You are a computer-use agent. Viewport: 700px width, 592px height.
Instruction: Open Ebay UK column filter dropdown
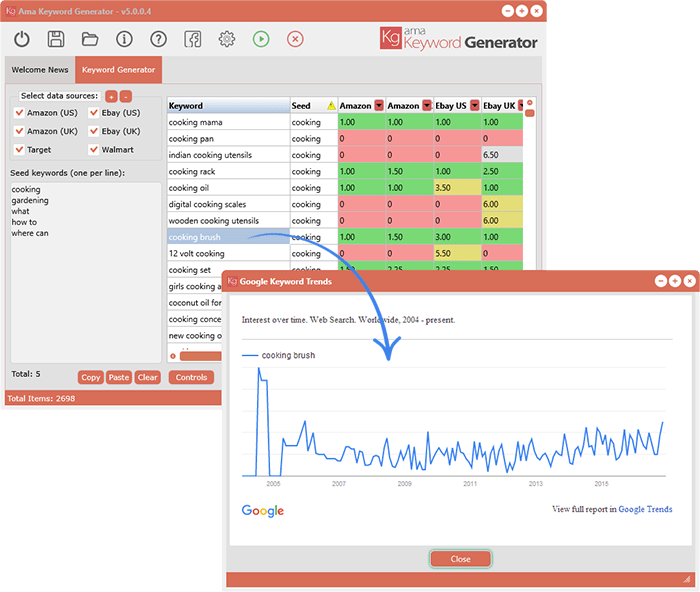pyautogui.click(x=521, y=105)
